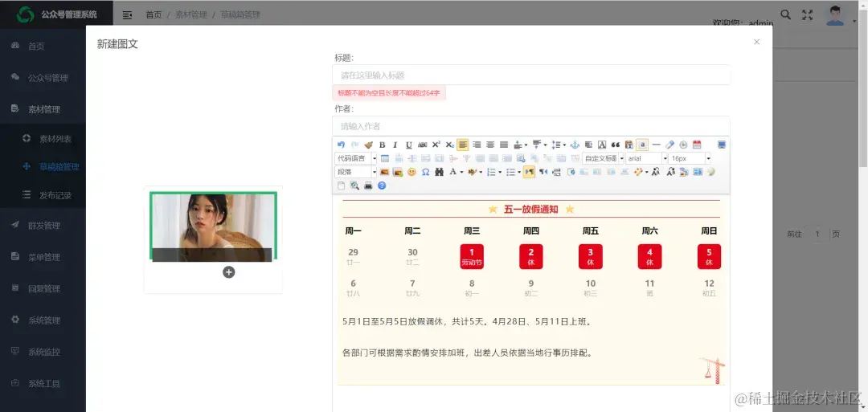Open the header search magnifier
Screen dimensions: 868x412
[785, 15]
